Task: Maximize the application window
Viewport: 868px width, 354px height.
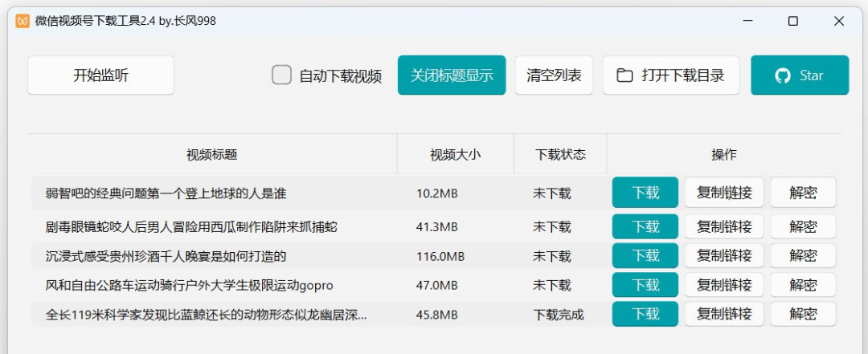Action: click(x=792, y=22)
